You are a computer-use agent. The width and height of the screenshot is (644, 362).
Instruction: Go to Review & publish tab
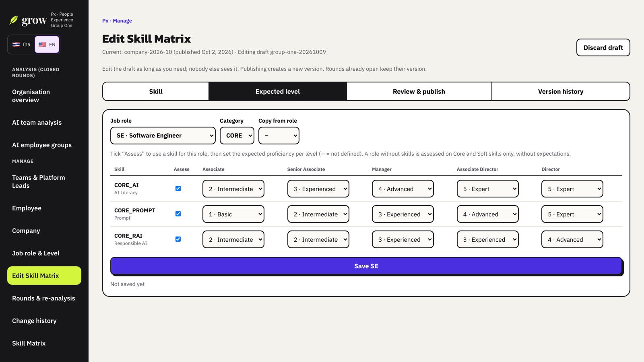[x=419, y=91]
